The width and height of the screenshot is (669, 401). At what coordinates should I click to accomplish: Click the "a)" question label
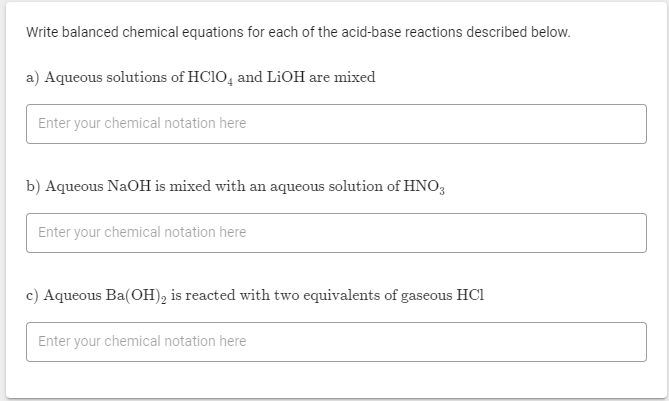33,78
